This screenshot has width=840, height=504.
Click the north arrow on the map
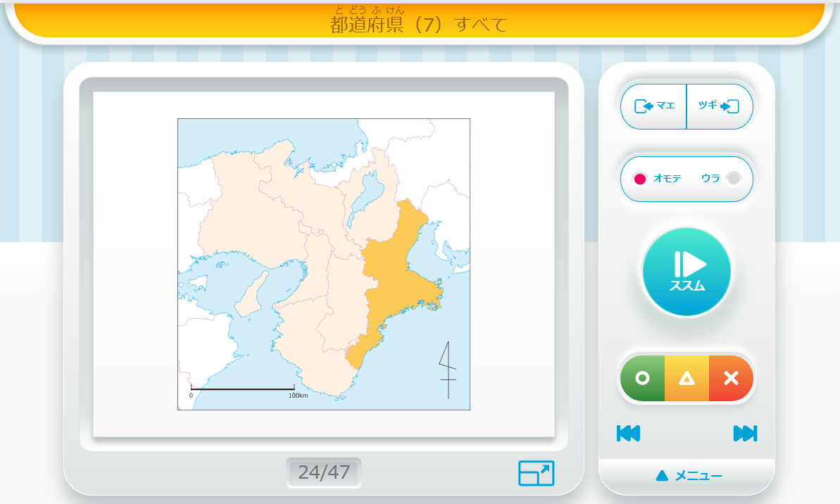(x=447, y=370)
